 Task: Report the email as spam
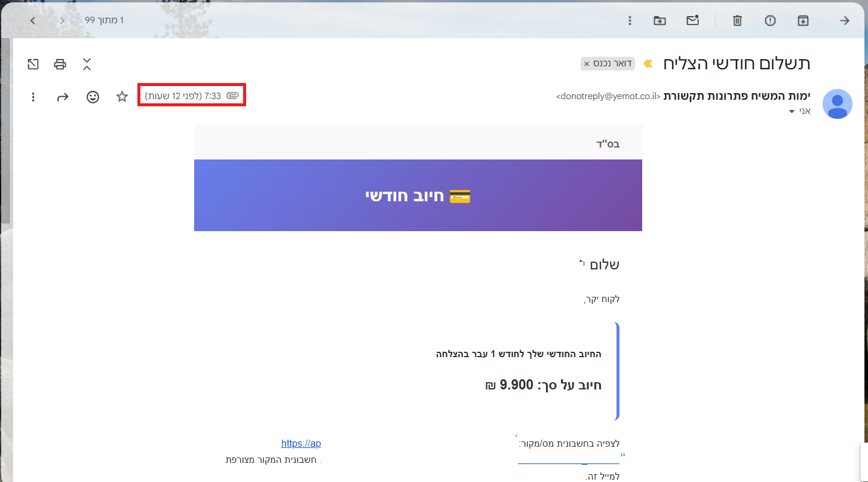[x=770, y=20]
